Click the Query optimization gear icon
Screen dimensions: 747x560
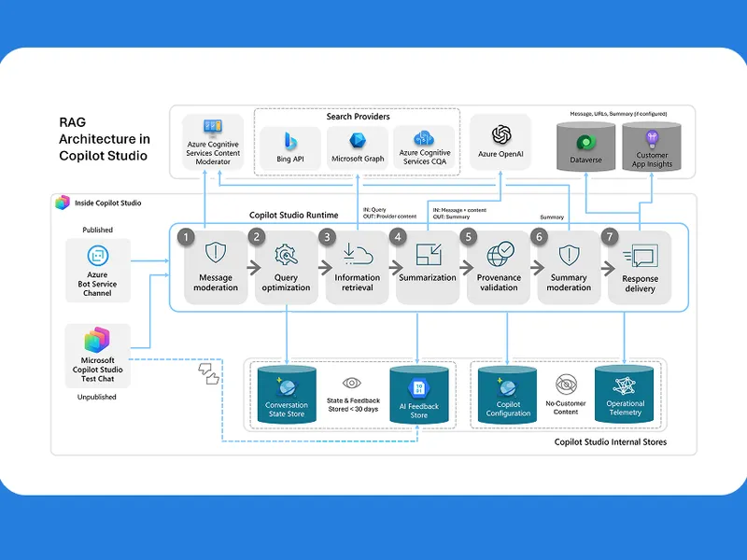click(x=287, y=254)
